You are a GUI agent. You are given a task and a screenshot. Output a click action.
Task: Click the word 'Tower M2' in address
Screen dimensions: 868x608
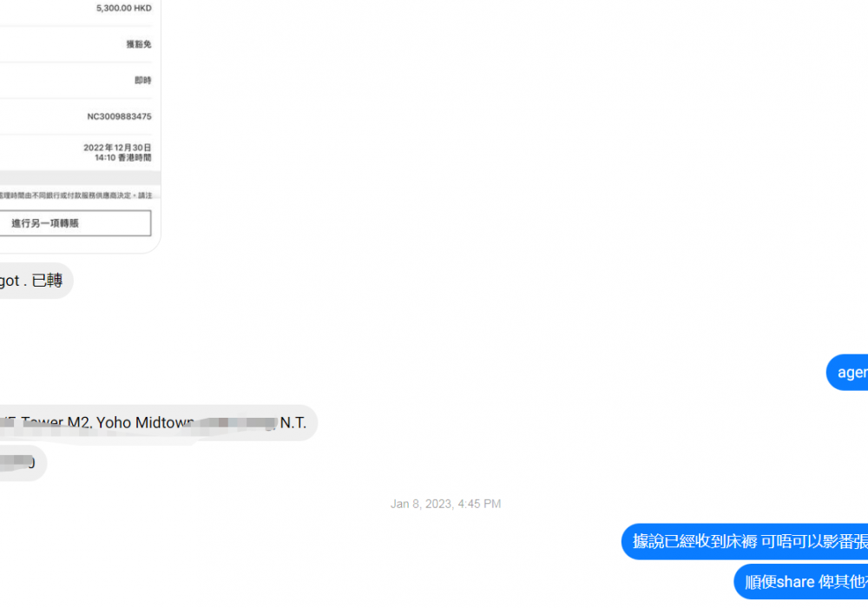pos(56,423)
